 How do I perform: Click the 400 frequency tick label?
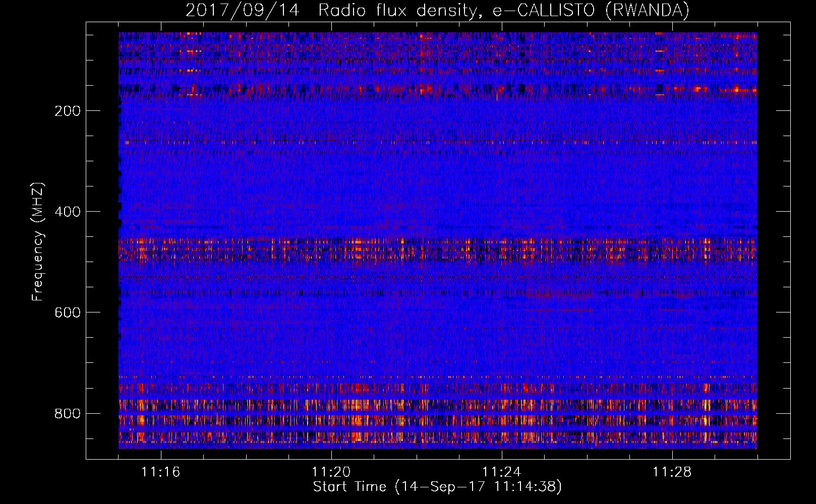pos(68,212)
